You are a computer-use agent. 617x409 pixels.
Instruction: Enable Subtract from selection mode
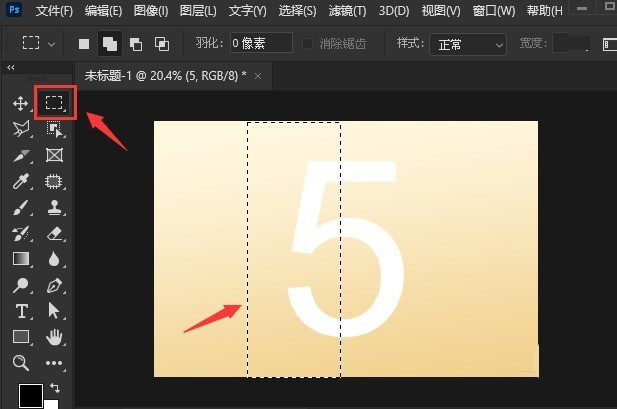[136, 44]
